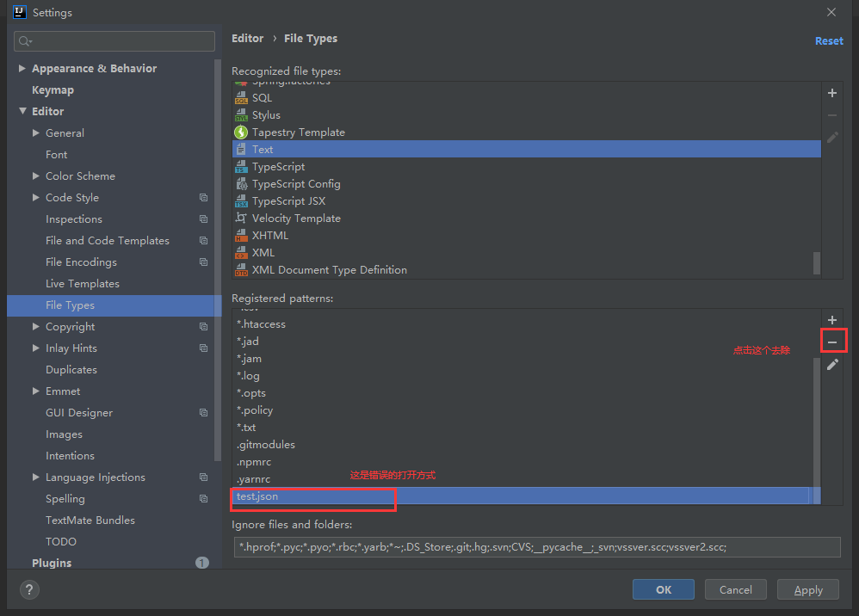Viewport: 859px width, 616px height.
Task: Click the TypeScript Config file icon
Action: pos(241,184)
